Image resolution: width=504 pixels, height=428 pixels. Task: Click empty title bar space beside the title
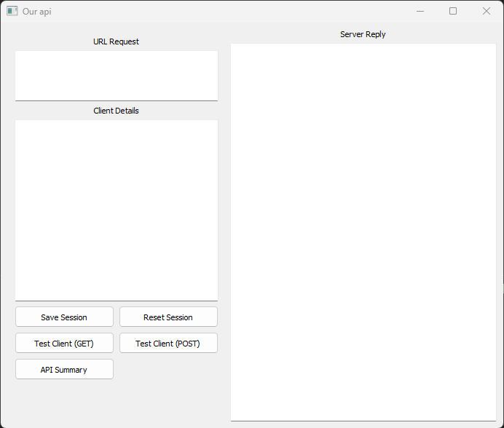coord(218,11)
